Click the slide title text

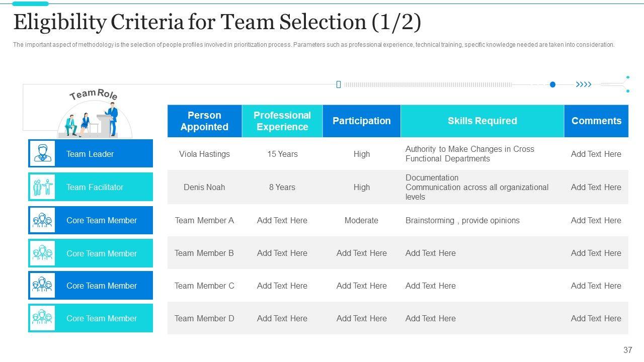coord(217,22)
